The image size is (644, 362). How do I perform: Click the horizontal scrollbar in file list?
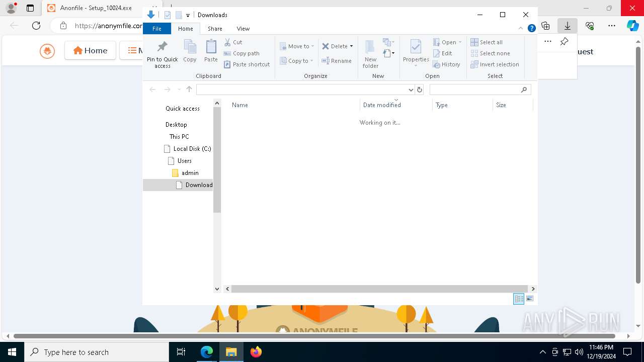[x=380, y=289]
